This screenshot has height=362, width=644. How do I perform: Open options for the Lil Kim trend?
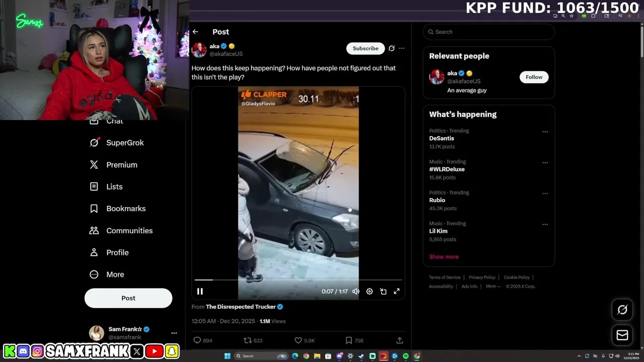point(545,225)
